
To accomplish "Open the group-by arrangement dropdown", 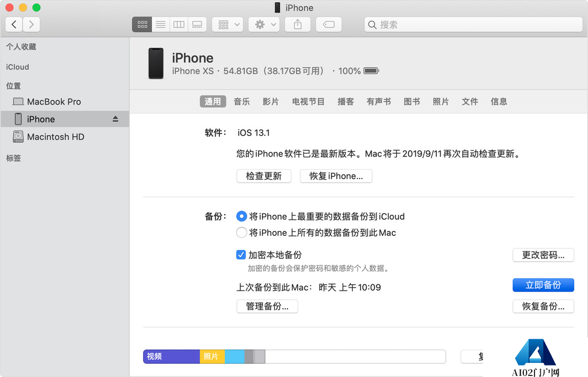I will click(x=228, y=24).
